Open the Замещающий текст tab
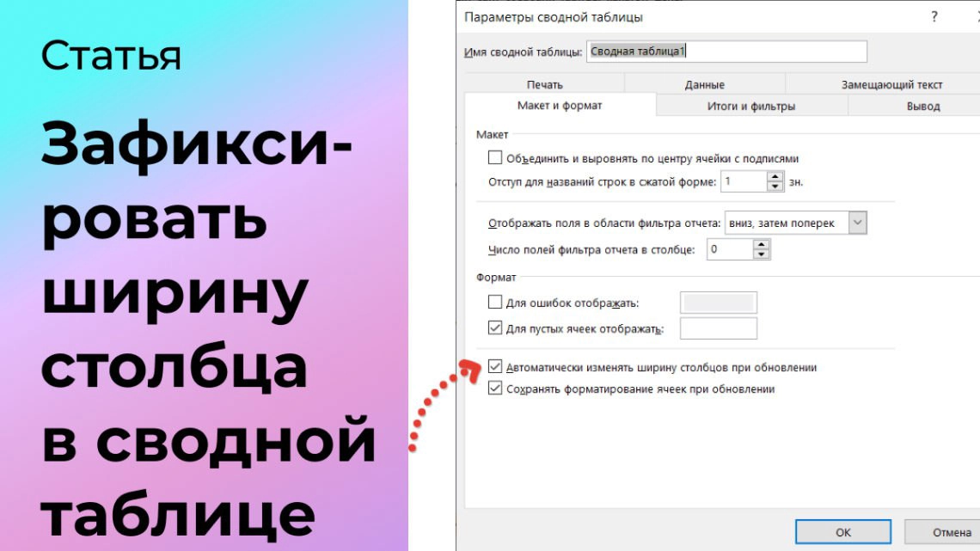The width and height of the screenshot is (980, 551). tap(891, 84)
